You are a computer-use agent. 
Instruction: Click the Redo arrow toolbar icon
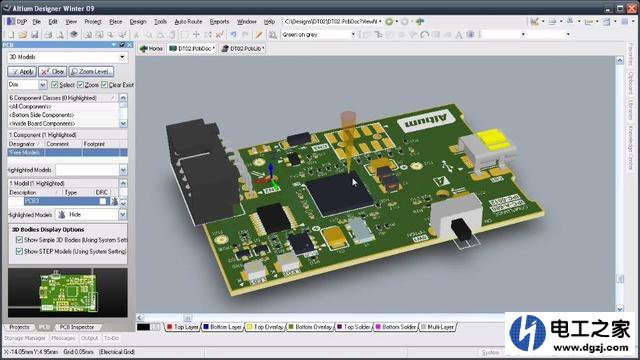coord(245,35)
